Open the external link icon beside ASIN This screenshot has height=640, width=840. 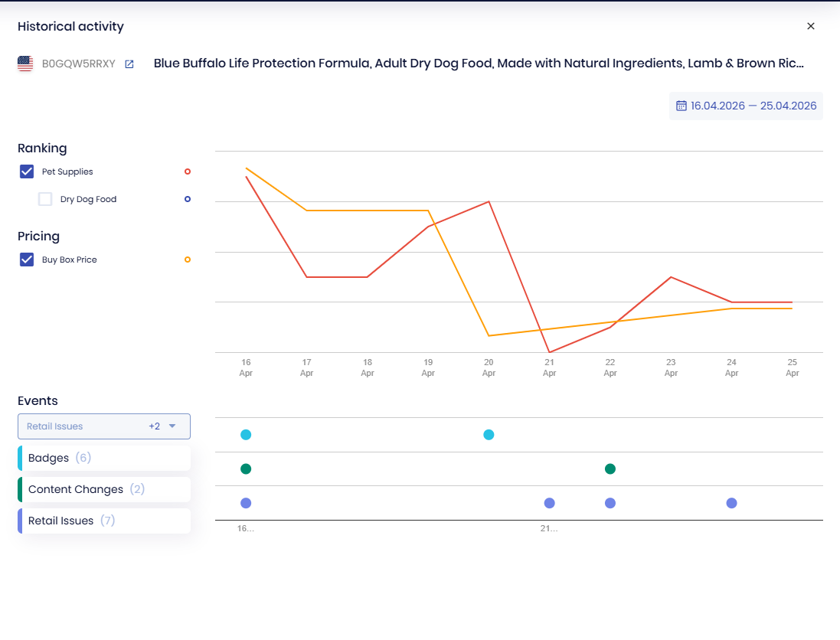coord(129,64)
